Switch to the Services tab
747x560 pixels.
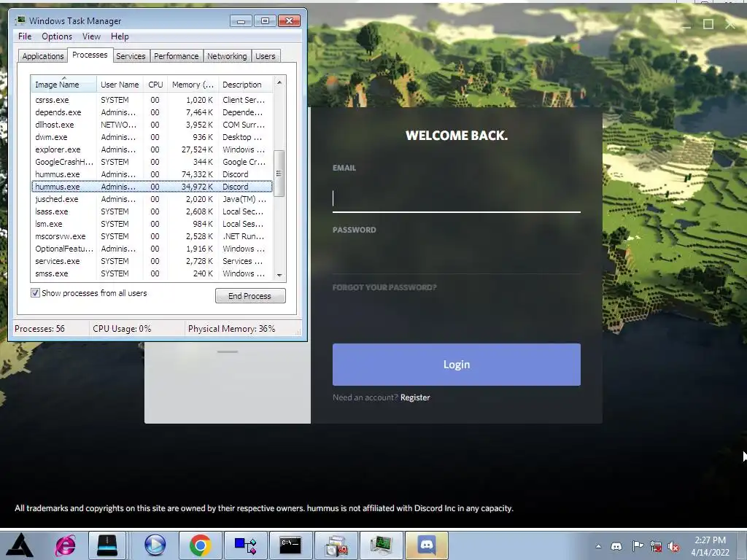[131, 56]
